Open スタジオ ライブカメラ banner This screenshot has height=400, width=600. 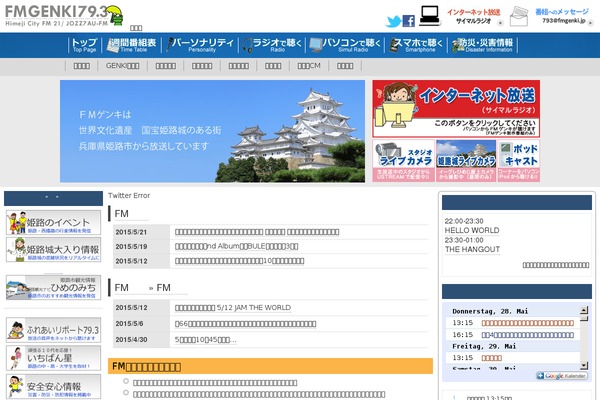pyautogui.click(x=403, y=160)
